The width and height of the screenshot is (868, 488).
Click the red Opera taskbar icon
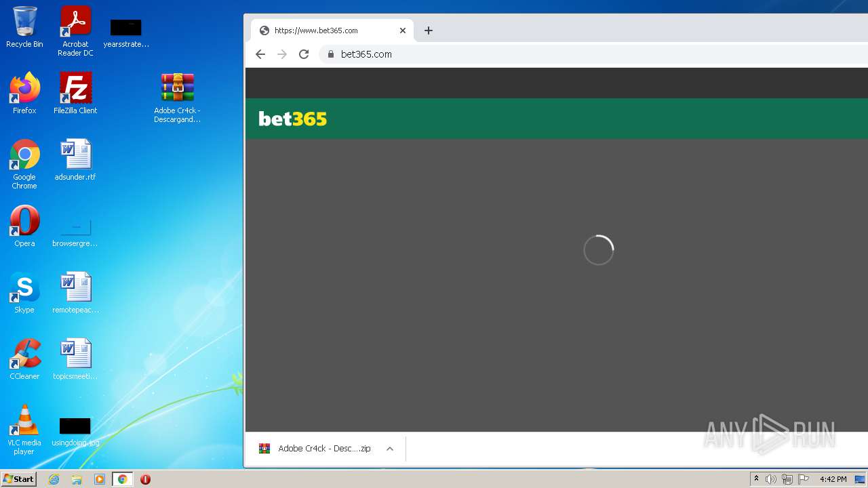point(145,479)
